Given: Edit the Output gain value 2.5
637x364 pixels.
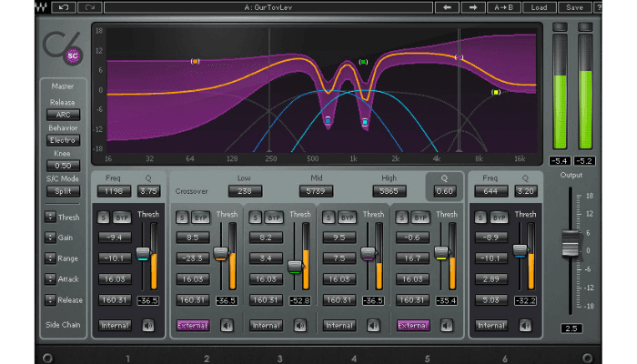Looking at the screenshot, I should [x=571, y=329].
